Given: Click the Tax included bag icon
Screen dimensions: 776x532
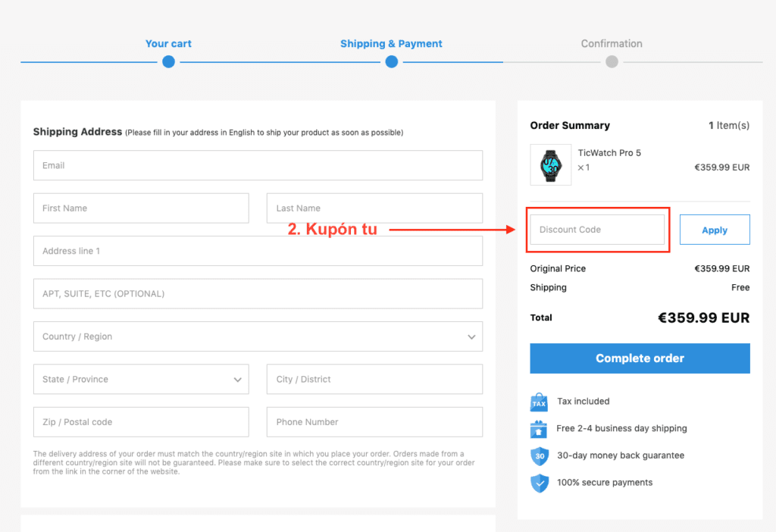Looking at the screenshot, I should (x=539, y=402).
